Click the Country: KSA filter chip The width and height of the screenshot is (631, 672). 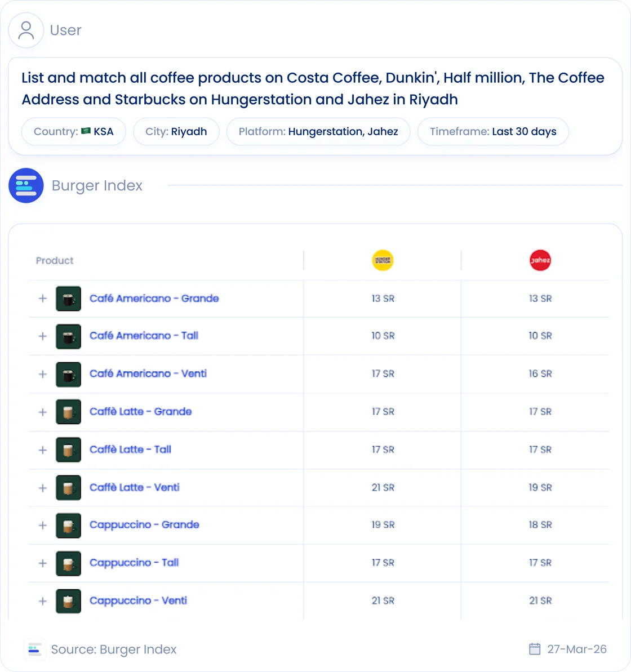tap(74, 132)
